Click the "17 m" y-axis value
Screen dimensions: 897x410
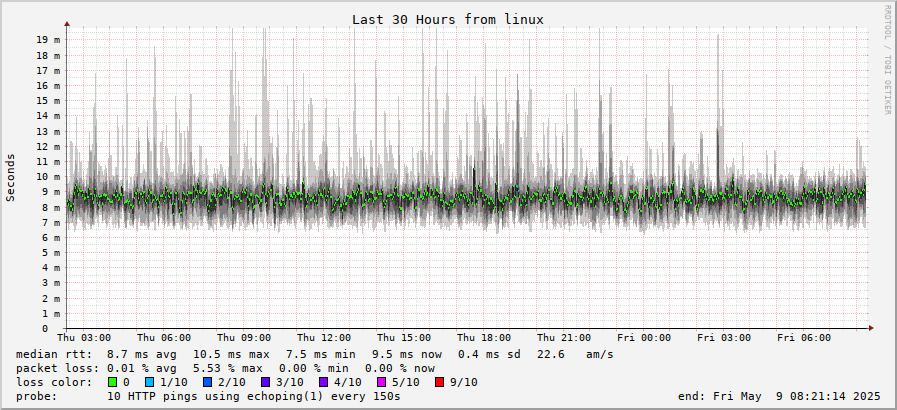[48, 70]
